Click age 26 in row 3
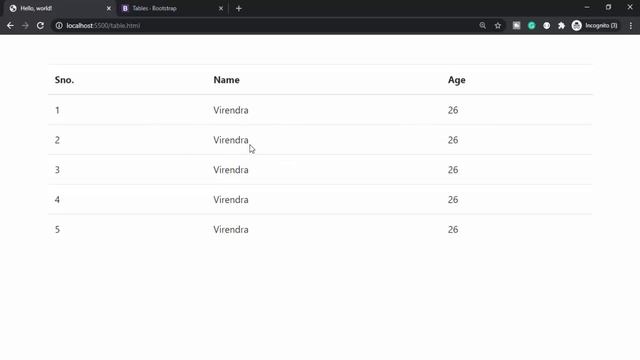This screenshot has height=360, width=640. [x=453, y=170]
